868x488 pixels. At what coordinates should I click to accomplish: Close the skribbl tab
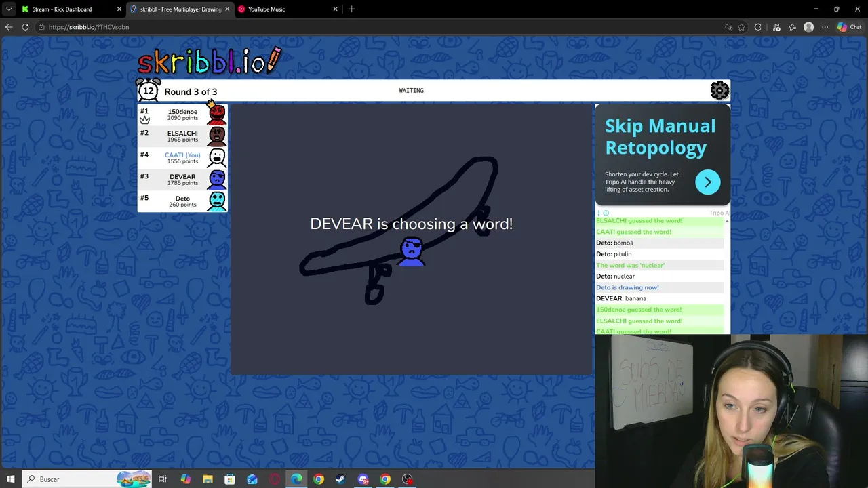click(x=227, y=9)
